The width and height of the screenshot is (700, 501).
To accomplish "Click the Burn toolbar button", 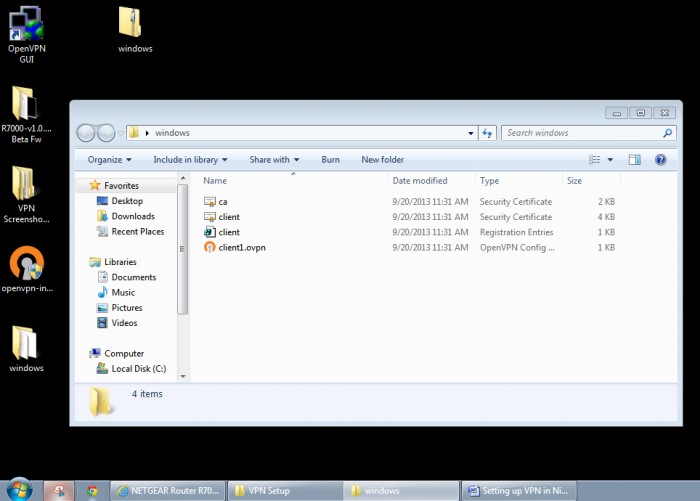I will click(330, 159).
